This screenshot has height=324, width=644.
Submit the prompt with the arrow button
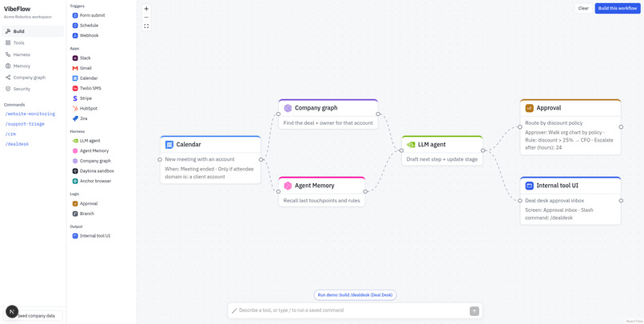(x=475, y=311)
